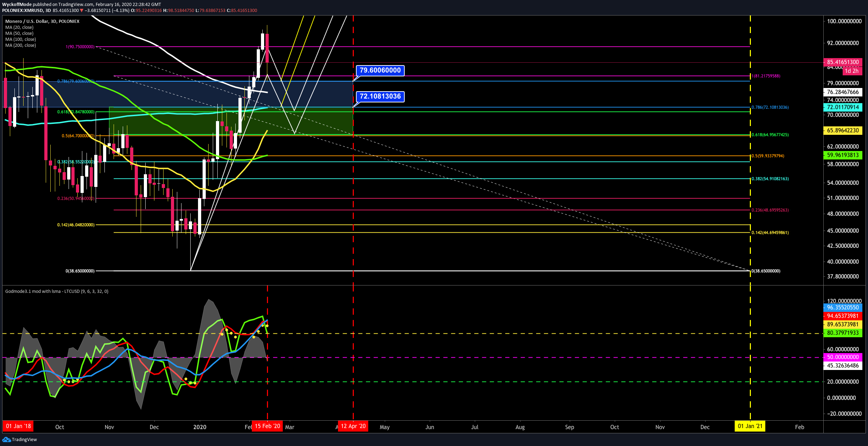Image resolution: width=868 pixels, height=446 pixels.
Task: Click the white 45.32636486 indicator value
Action: (843, 365)
